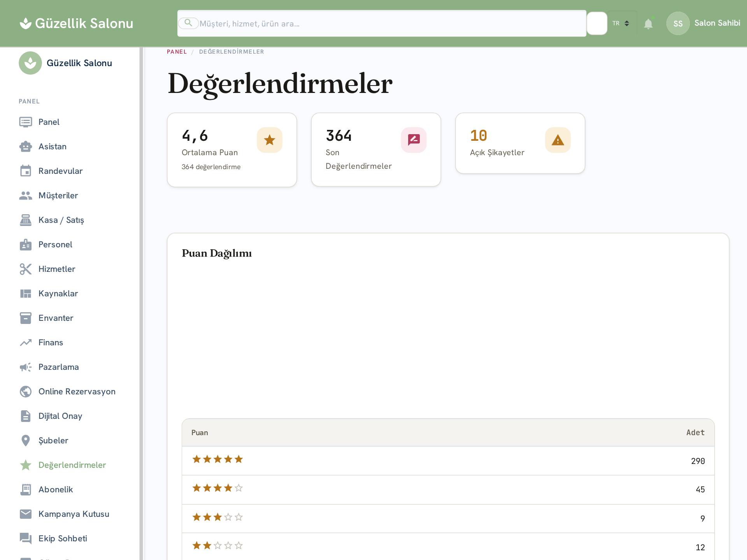
Task: Open Online Rezervasyon menu label
Action: coord(77,392)
